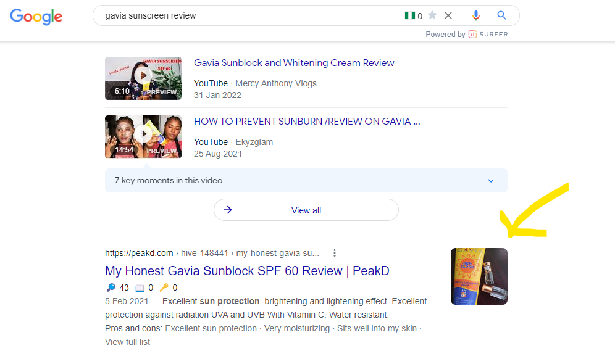Click the 'View all' videos button

(306, 210)
